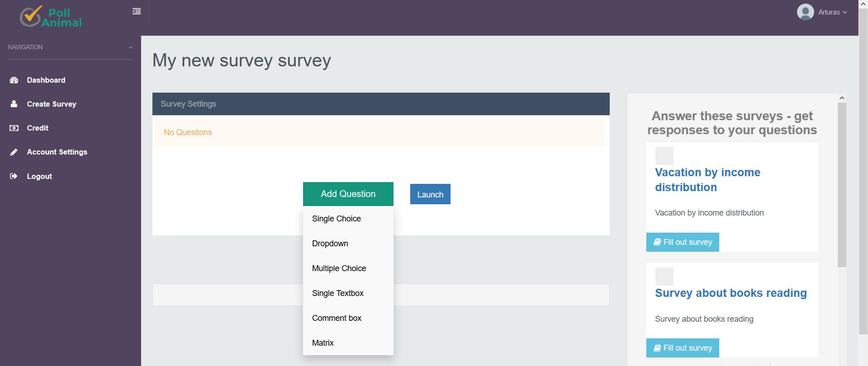This screenshot has height=366, width=868.
Task: Click the Account Settings pencil icon
Action: point(14,152)
